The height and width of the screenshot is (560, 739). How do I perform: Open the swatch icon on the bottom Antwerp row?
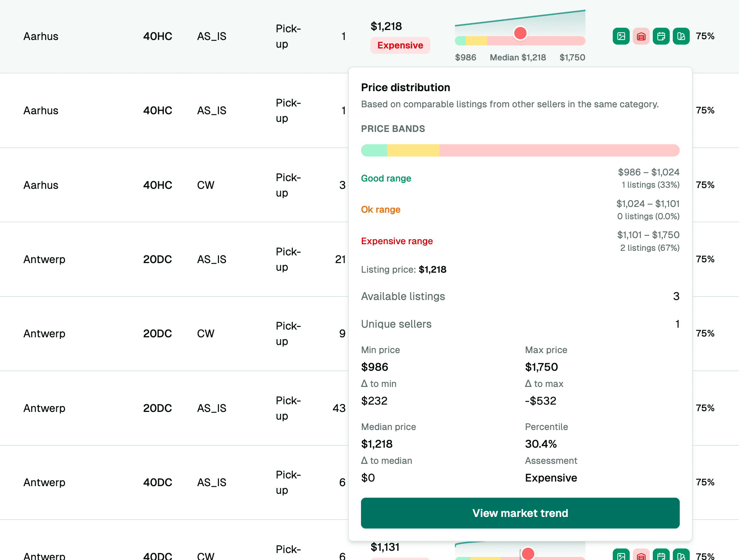pos(681,556)
